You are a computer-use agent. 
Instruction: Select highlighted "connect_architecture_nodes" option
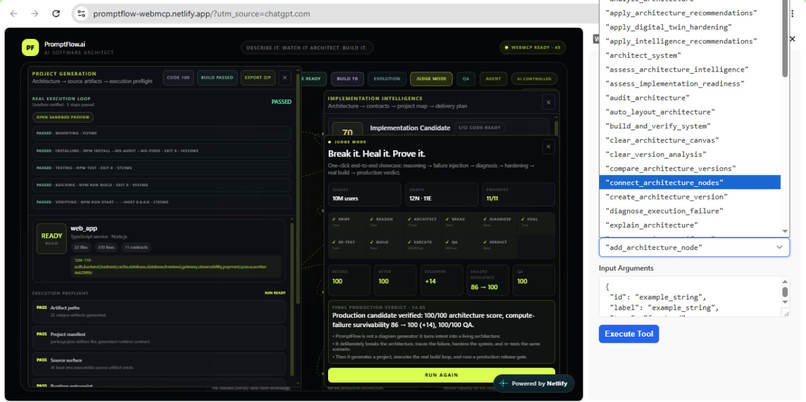point(690,182)
